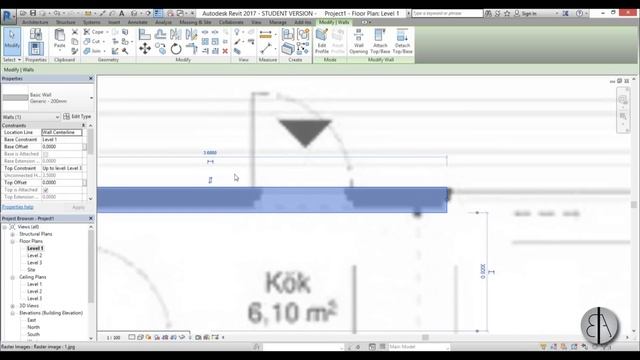
Task: Select the Copy tool in Modify panel
Action: click(160, 49)
